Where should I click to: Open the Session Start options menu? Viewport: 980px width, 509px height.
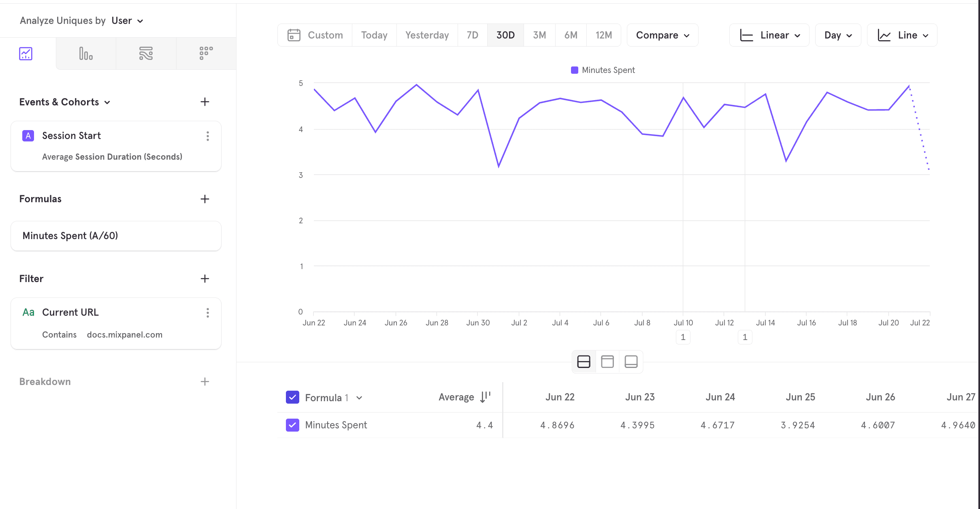pyautogui.click(x=208, y=136)
